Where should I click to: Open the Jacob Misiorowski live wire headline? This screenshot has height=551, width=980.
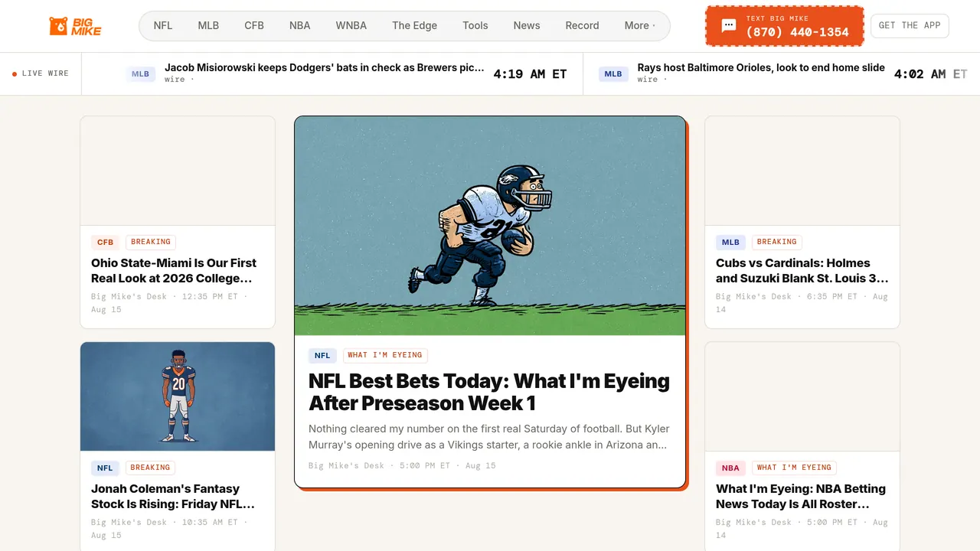click(x=325, y=67)
